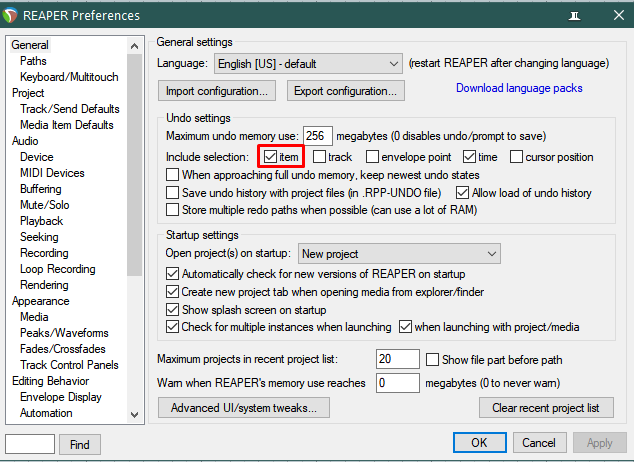Screen dimensions: 634x462
Task: Open Buffering preferences
Action: [x=41, y=189]
